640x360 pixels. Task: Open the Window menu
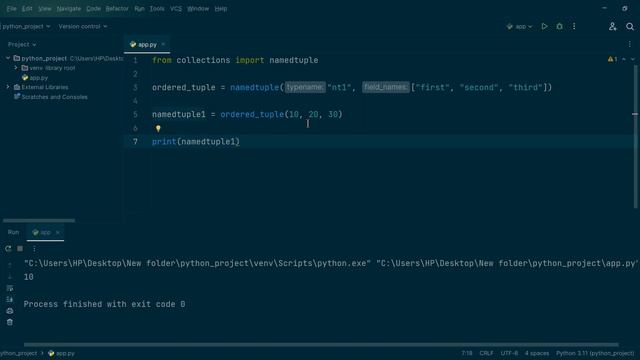point(198,8)
